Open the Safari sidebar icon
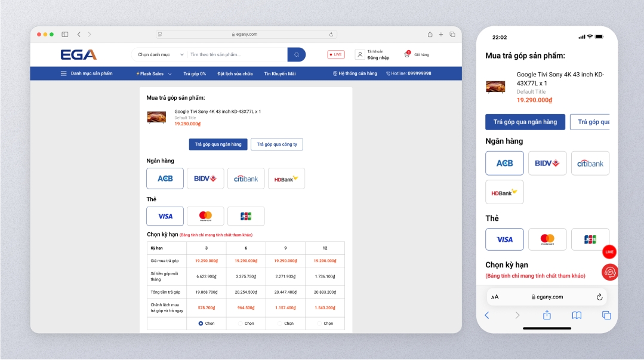Screen dimensions: 644x360 [65, 35]
